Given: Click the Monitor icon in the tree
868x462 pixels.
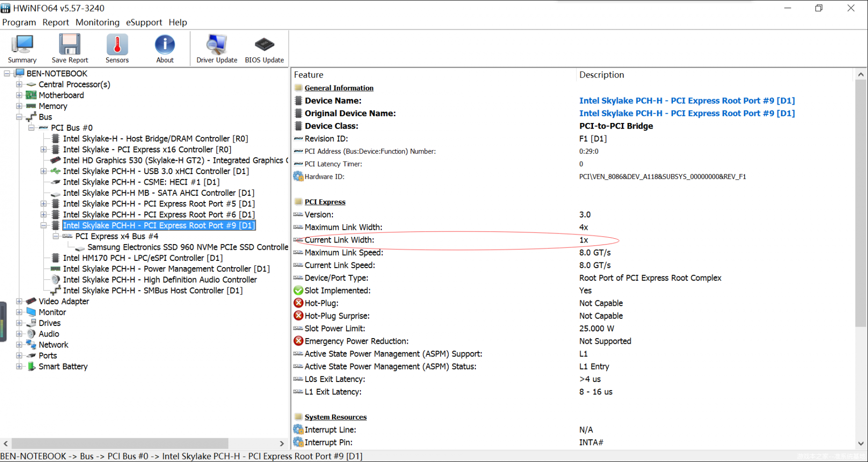Looking at the screenshot, I should (31, 312).
